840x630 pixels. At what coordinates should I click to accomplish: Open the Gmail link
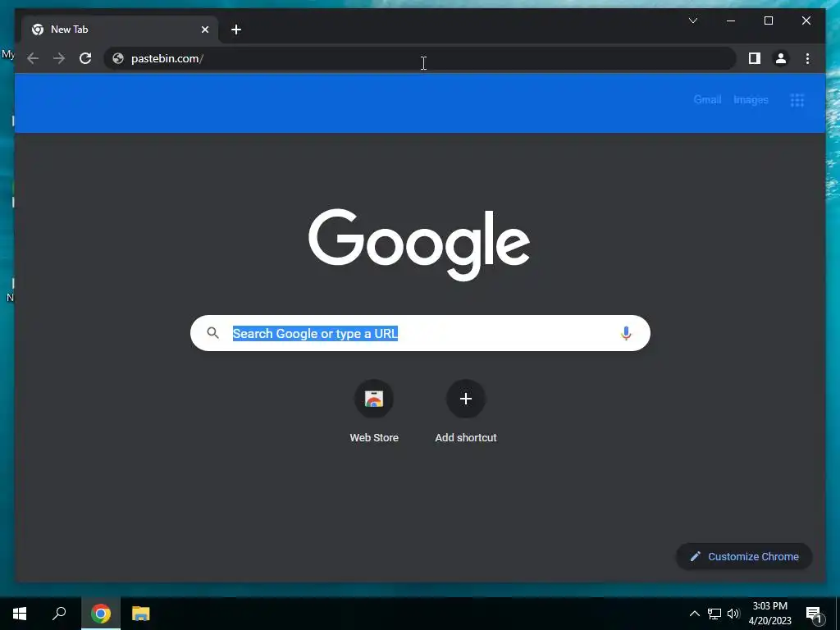click(707, 99)
